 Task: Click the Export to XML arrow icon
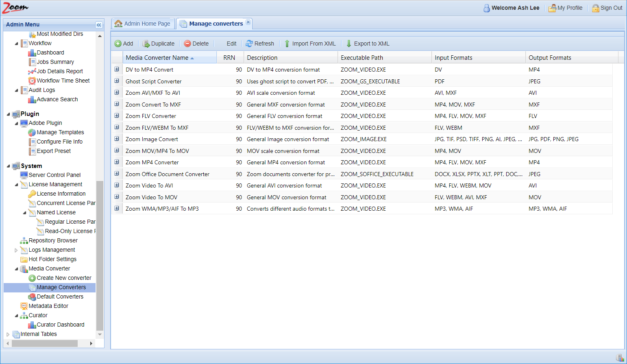pos(349,44)
